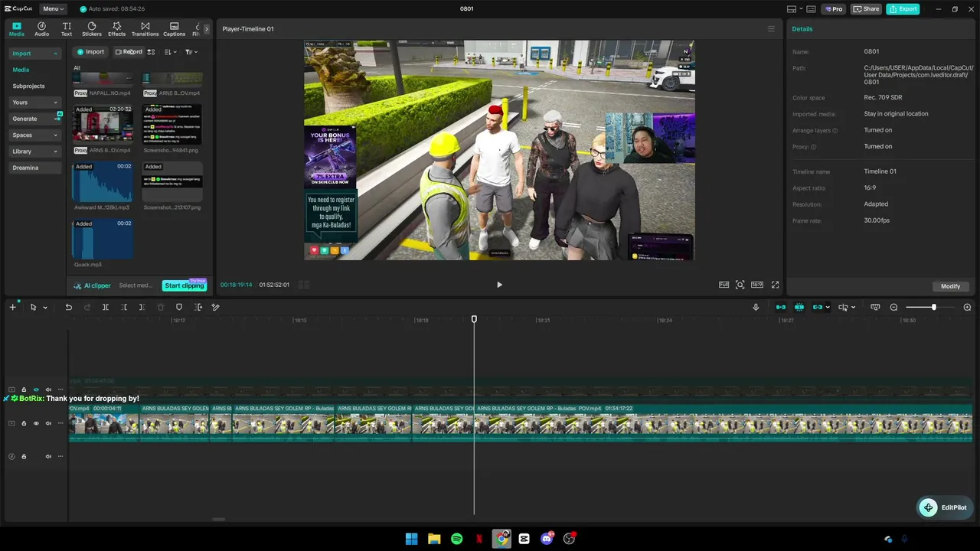Click the Start clipping button

click(x=185, y=285)
